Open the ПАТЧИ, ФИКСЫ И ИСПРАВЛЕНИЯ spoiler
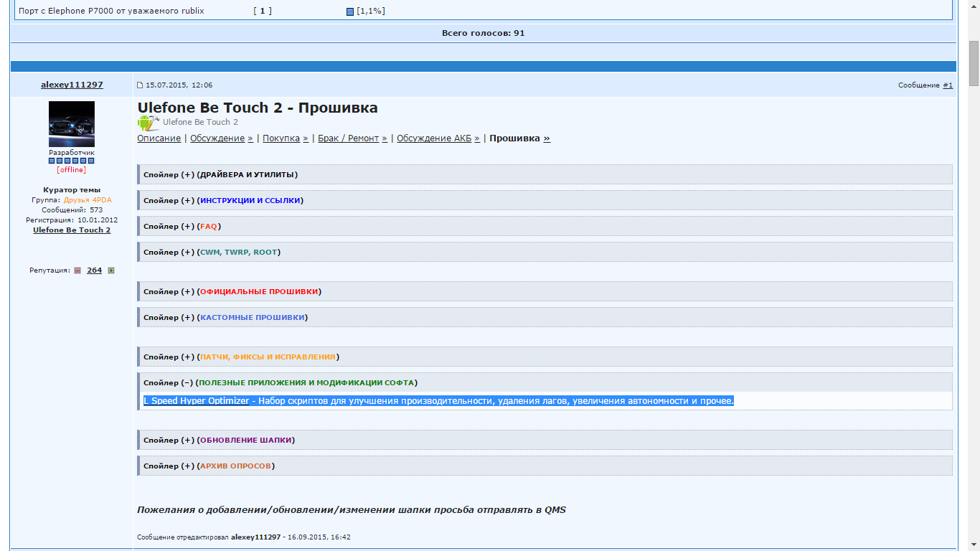This screenshot has height=551, width=980. [545, 357]
